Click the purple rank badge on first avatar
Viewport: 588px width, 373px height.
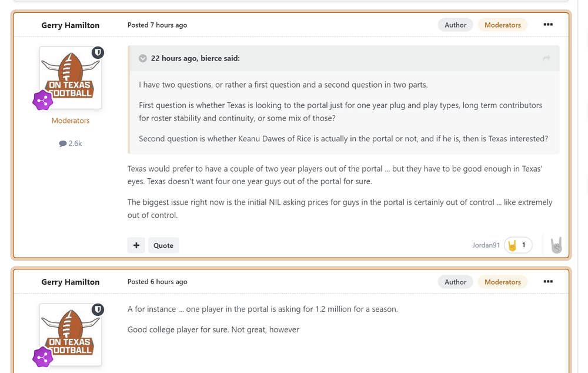43,101
